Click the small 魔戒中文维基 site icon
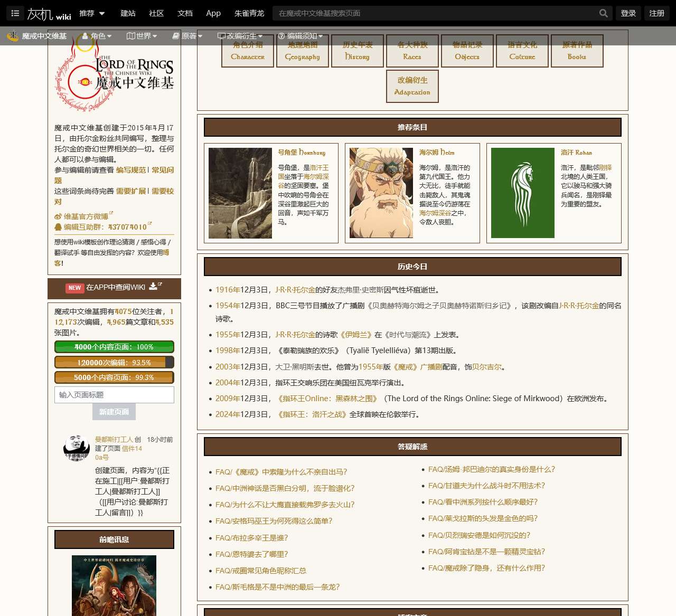676x616 pixels. [x=12, y=36]
